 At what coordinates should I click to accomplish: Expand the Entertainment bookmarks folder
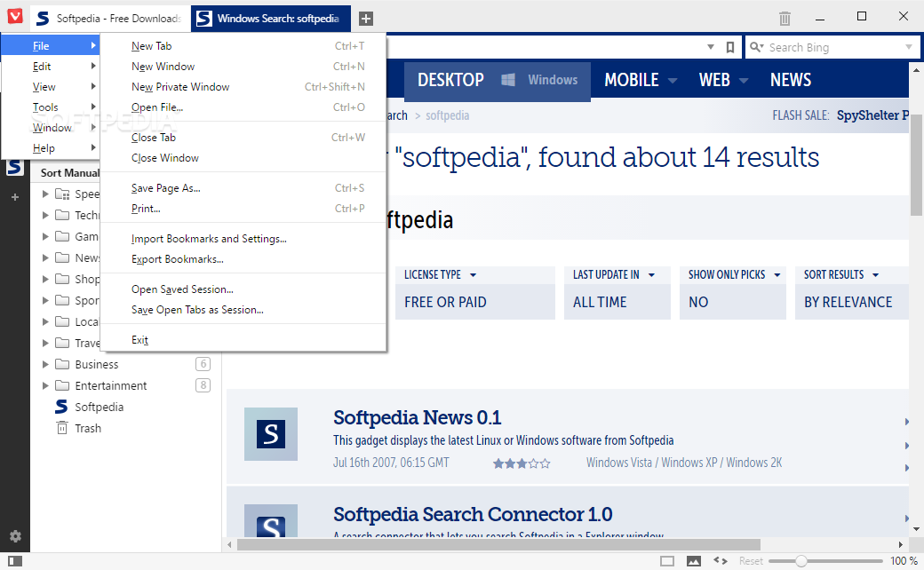click(45, 385)
